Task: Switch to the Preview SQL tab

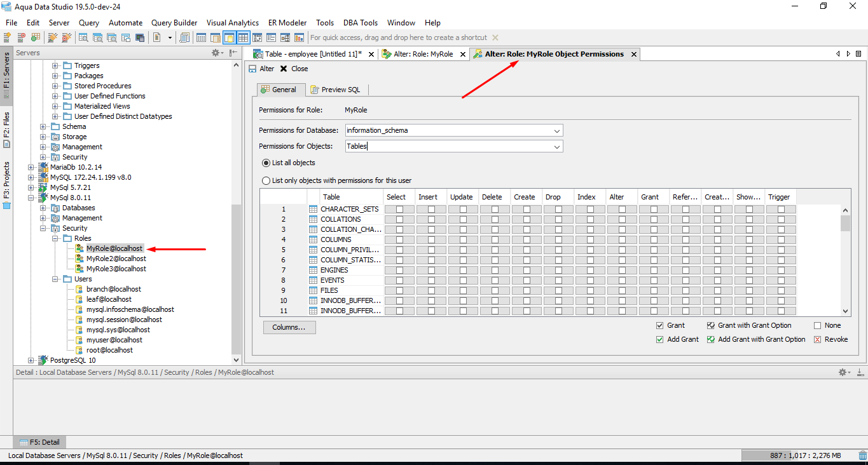Action: coord(335,90)
